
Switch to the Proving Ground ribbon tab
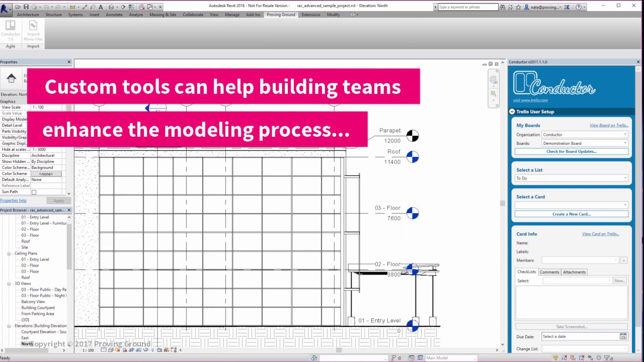point(281,15)
